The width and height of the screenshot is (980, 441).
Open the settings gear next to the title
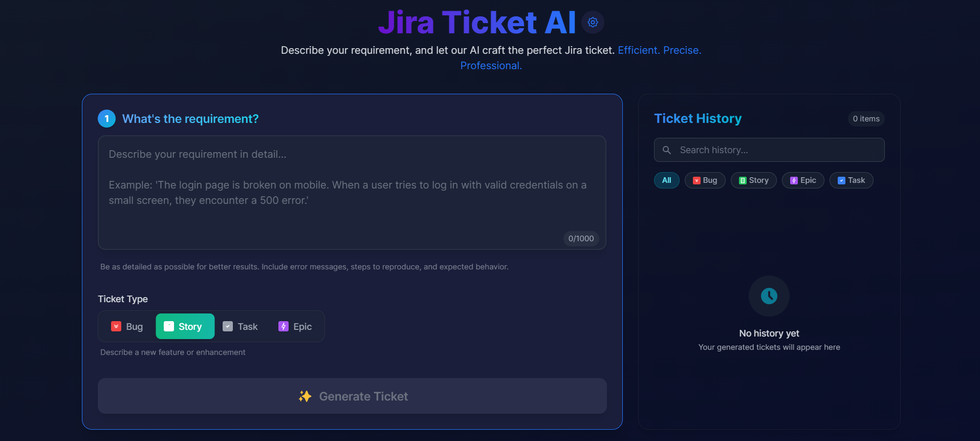tap(592, 22)
